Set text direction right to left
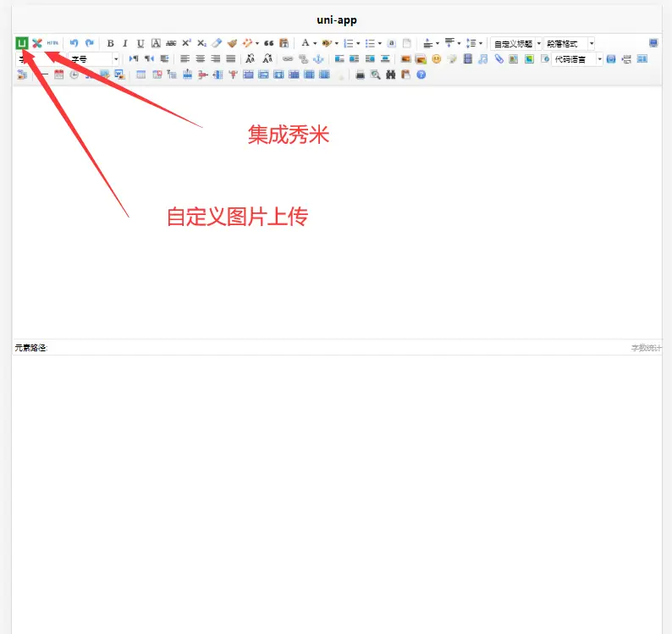This screenshot has height=634, width=672. point(149,58)
